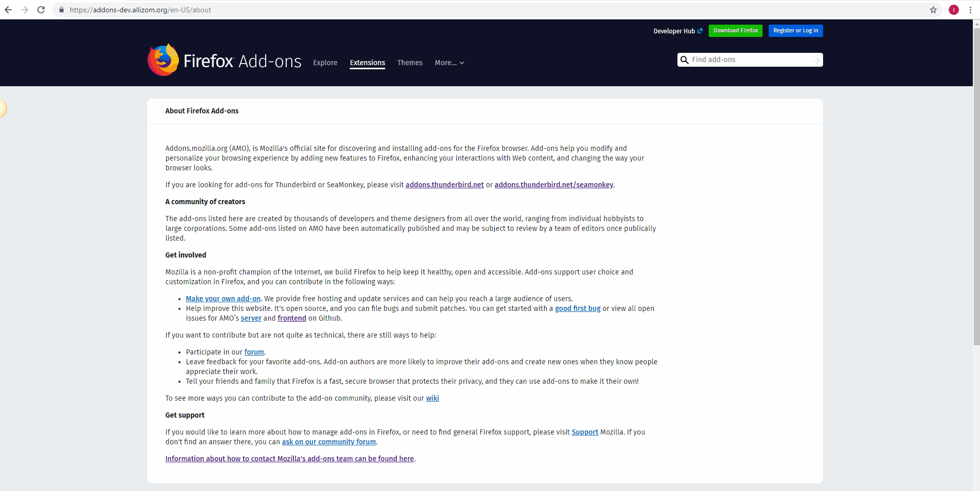Open the Support Mozilla link
The image size is (980, 491).
click(585, 432)
